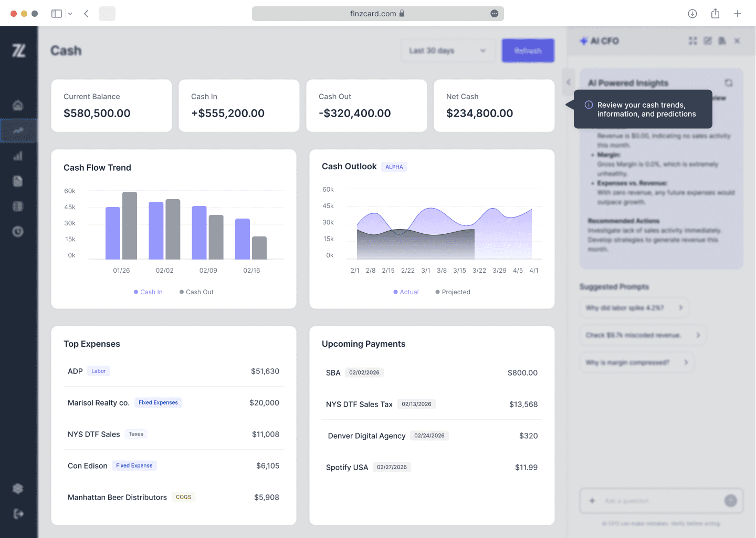Click the Ask a question input field

(x=661, y=501)
